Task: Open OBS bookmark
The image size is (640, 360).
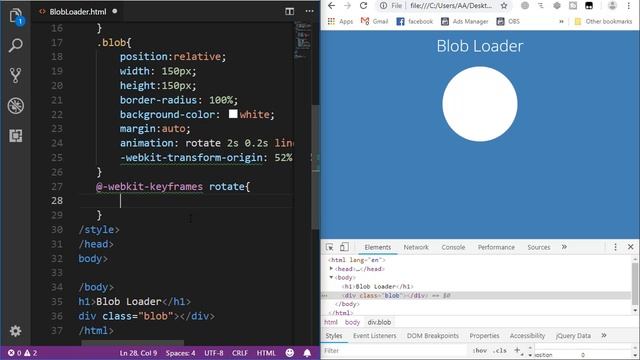Action: [508, 21]
